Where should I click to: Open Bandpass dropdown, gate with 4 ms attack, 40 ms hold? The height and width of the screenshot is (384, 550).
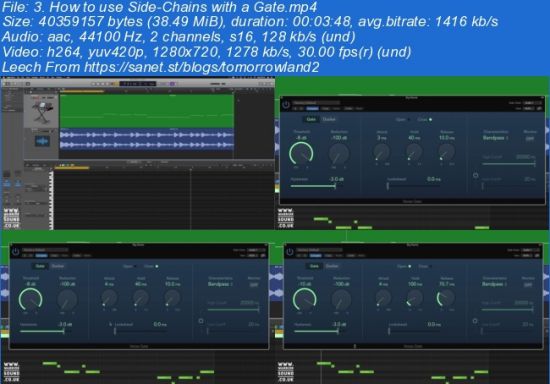pyautogui.click(x=221, y=284)
